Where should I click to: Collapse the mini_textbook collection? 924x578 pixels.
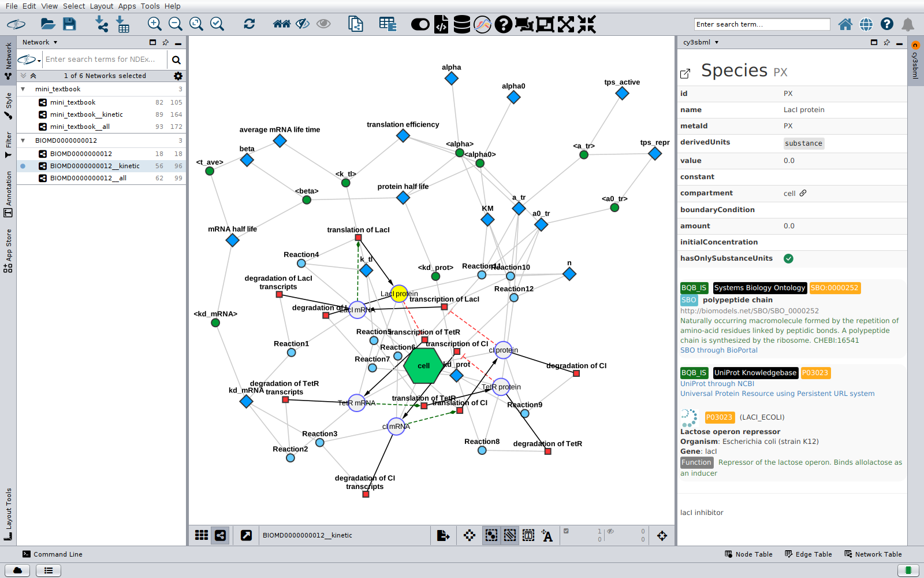pos(23,89)
